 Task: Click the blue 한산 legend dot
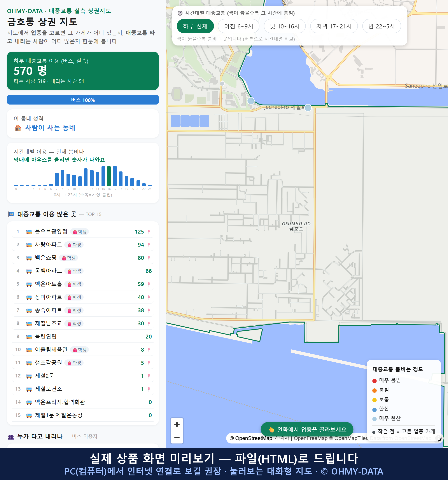point(374,410)
